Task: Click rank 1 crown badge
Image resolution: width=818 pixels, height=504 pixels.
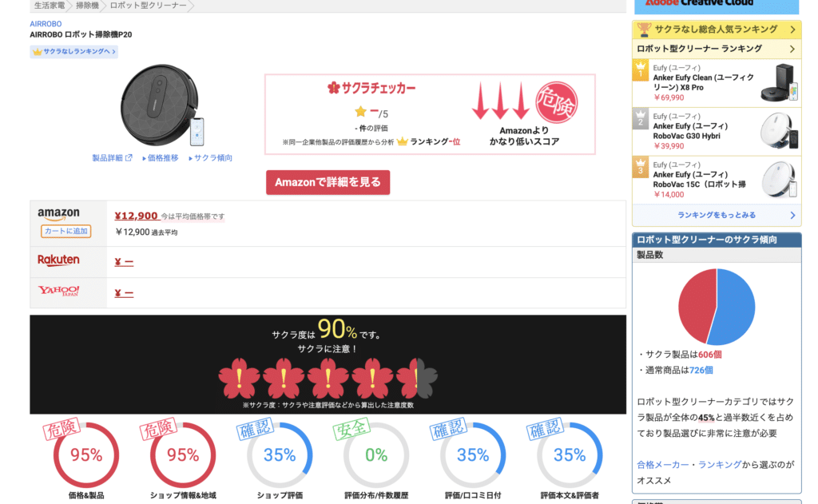Action: (641, 70)
